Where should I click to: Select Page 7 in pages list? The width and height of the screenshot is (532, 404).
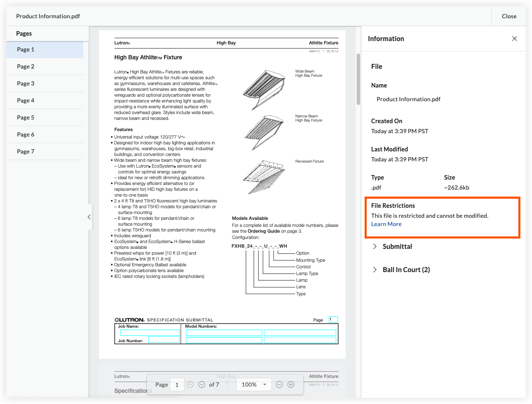click(x=45, y=151)
